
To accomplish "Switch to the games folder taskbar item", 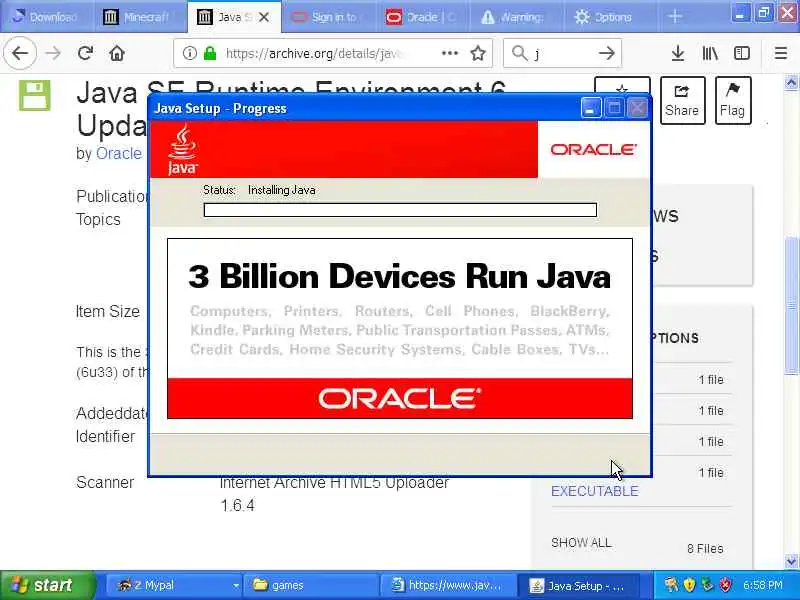I will click(x=310, y=585).
